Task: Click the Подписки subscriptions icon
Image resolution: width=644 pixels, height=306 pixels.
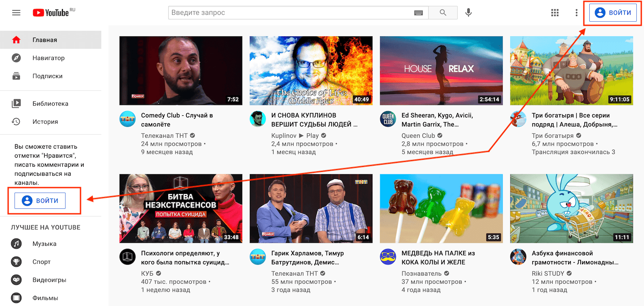Action: [x=16, y=76]
